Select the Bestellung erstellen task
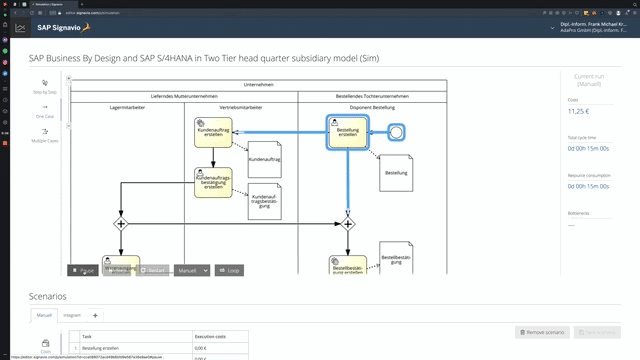The image size is (640, 360). (348, 132)
